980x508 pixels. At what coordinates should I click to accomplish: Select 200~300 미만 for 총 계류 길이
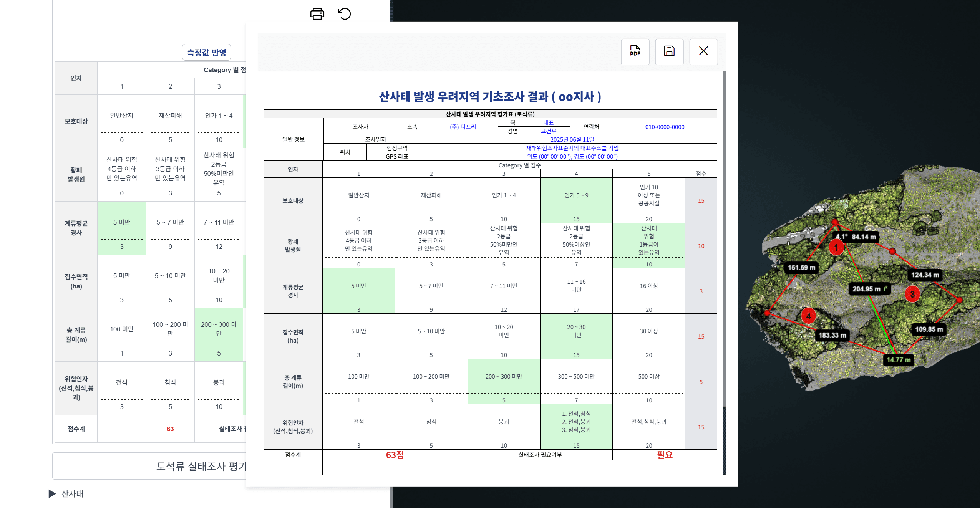tap(504, 376)
